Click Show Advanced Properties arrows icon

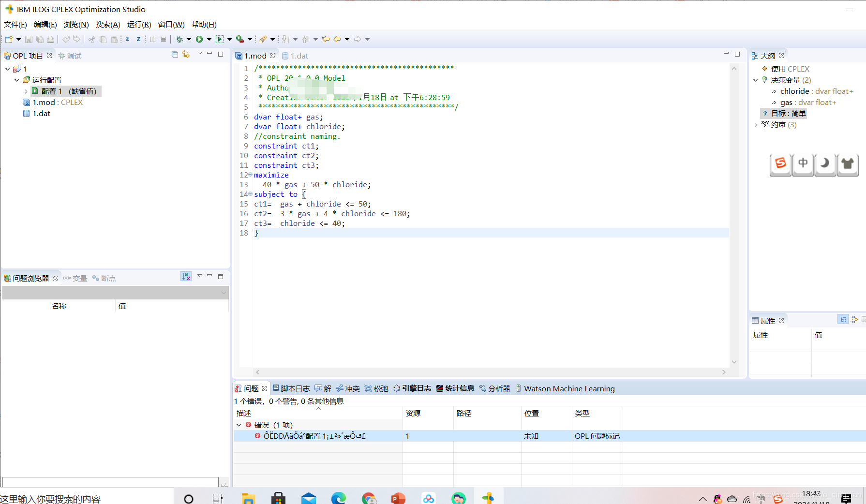[854, 320]
